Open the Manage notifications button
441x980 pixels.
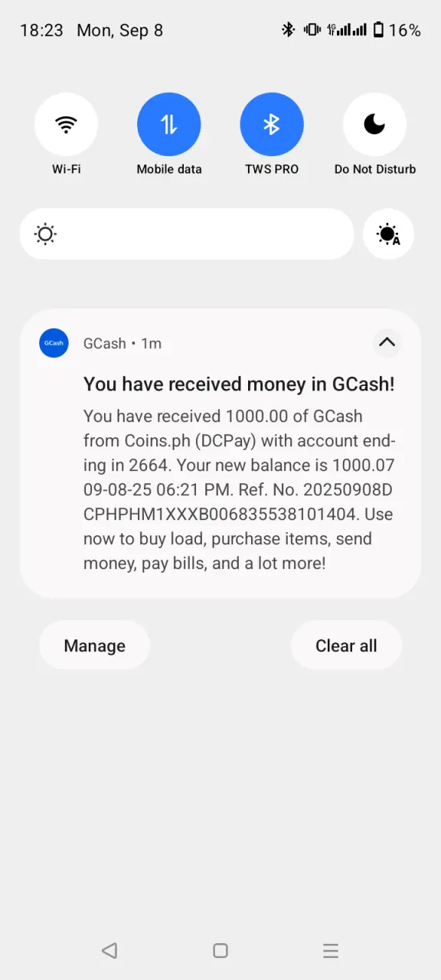pos(95,645)
